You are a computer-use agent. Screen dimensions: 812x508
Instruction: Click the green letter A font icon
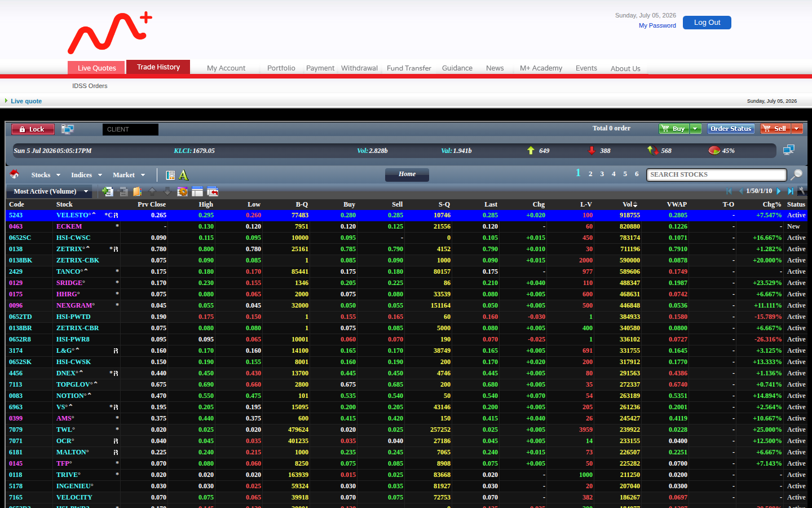[x=183, y=175]
